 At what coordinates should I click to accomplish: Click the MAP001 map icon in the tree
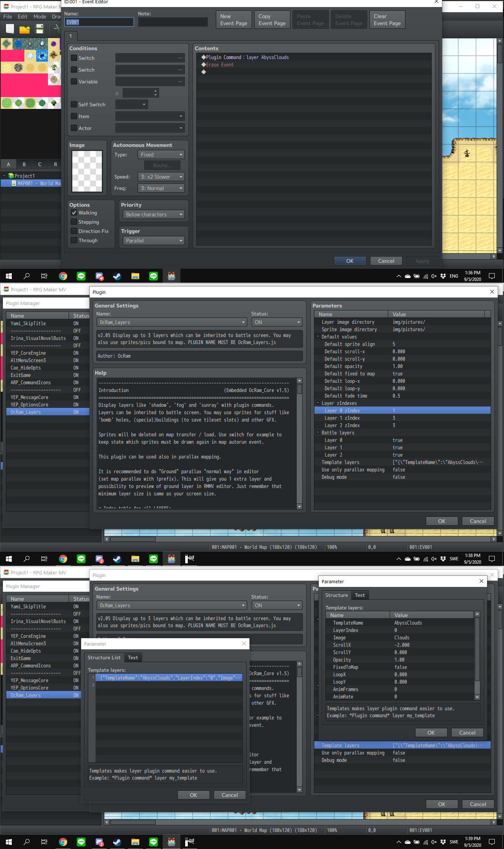(14, 183)
